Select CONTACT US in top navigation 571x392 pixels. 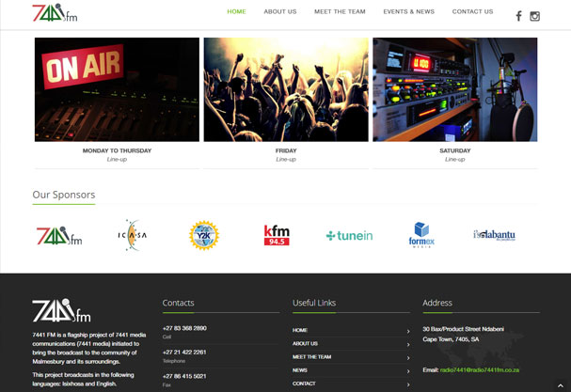[x=472, y=12]
